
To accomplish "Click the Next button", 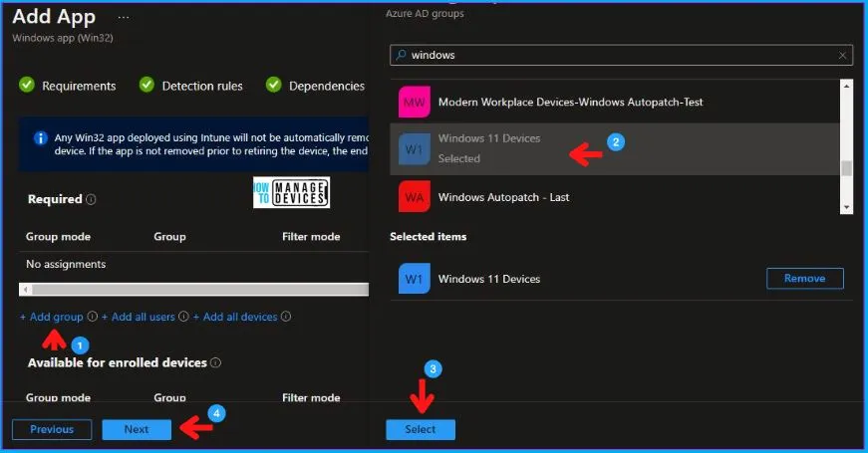I will tap(137, 429).
